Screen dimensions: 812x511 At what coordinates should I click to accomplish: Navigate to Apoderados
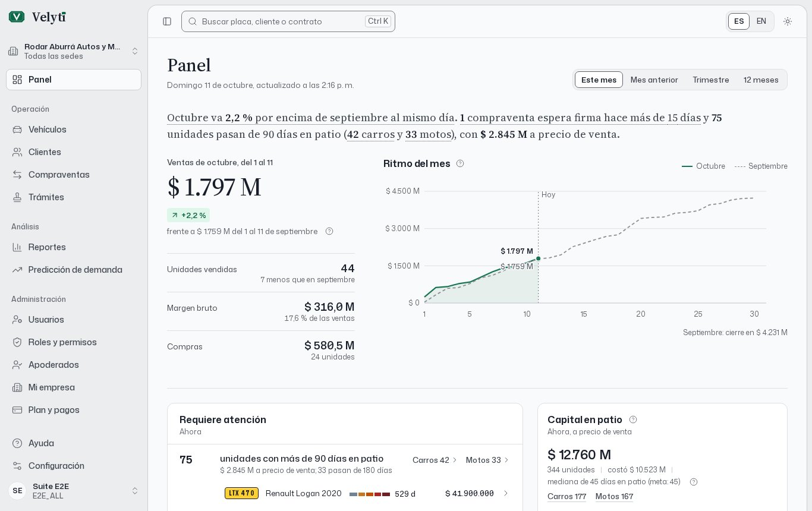coord(74,365)
